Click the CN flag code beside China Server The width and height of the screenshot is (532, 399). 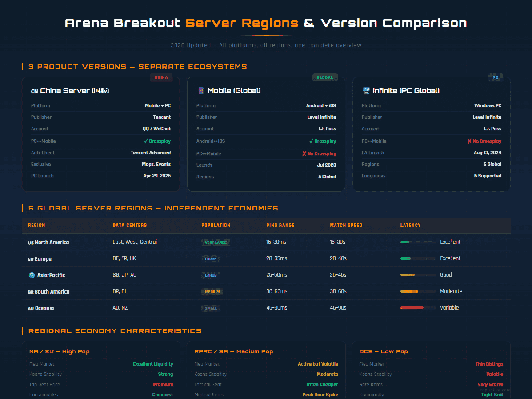[34, 91]
